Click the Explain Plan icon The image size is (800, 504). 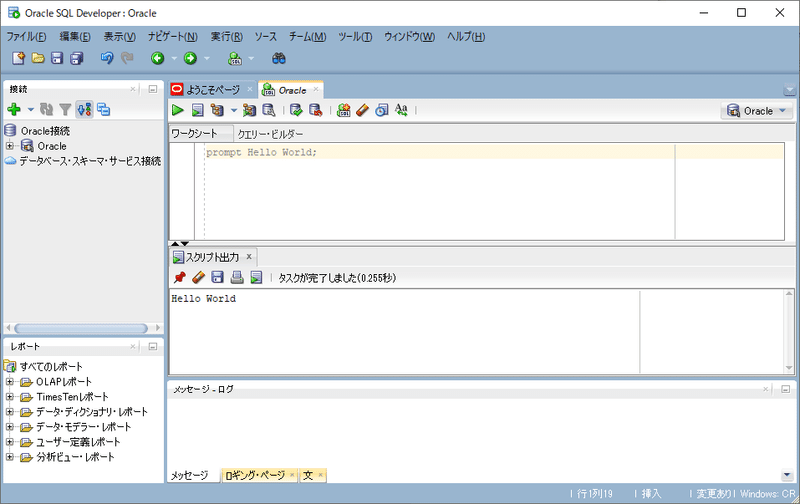pyautogui.click(x=217, y=110)
